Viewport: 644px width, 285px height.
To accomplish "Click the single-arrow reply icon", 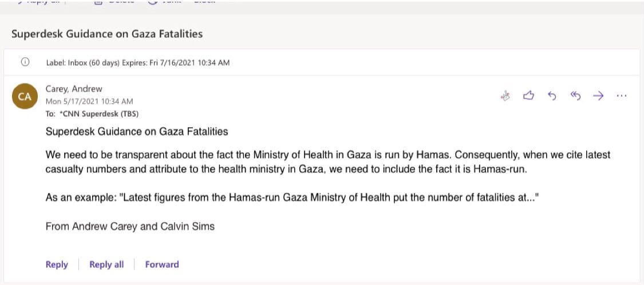I will tap(552, 96).
